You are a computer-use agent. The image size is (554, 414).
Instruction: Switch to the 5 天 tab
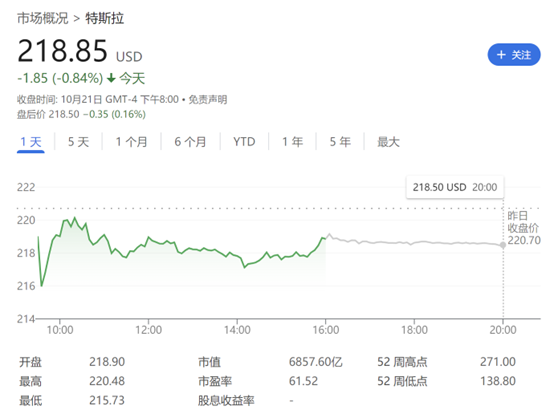tap(78, 142)
